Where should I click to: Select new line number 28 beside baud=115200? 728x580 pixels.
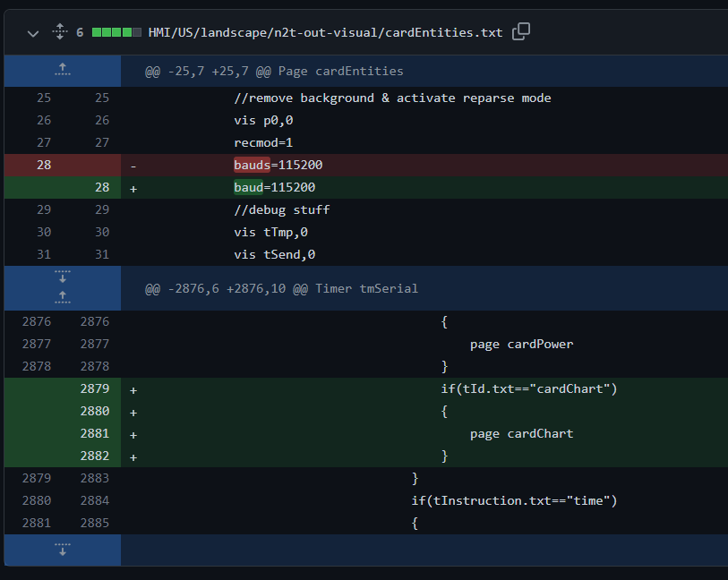(x=101, y=187)
